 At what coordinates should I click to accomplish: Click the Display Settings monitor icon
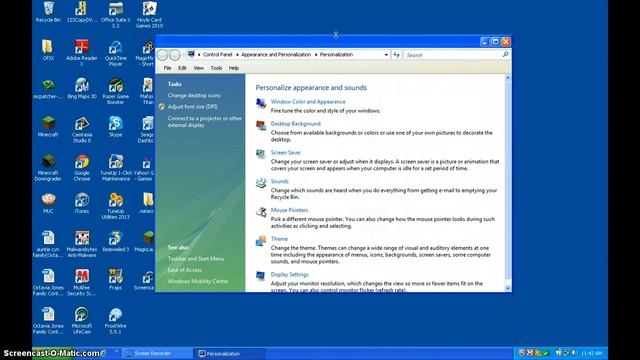coord(261,276)
